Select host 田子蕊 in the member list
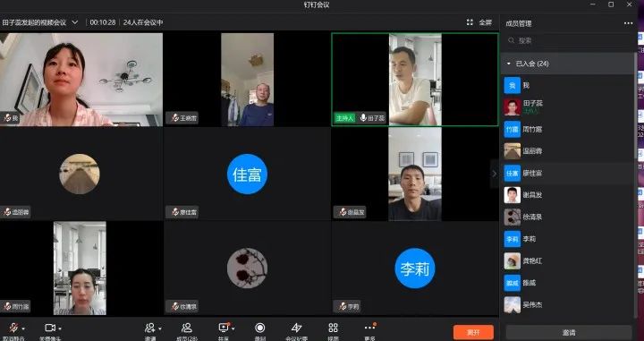Screen dimensions: 644x341 click(x=567, y=107)
